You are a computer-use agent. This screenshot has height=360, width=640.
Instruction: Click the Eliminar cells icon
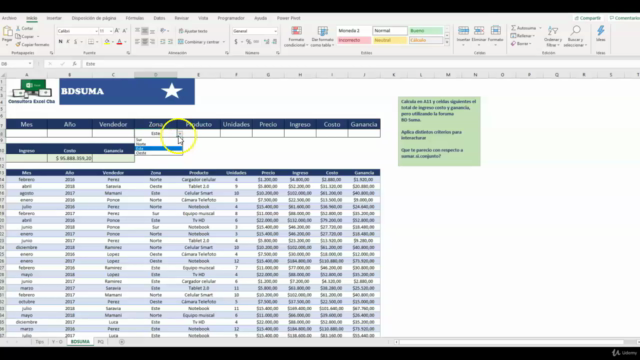479,31
